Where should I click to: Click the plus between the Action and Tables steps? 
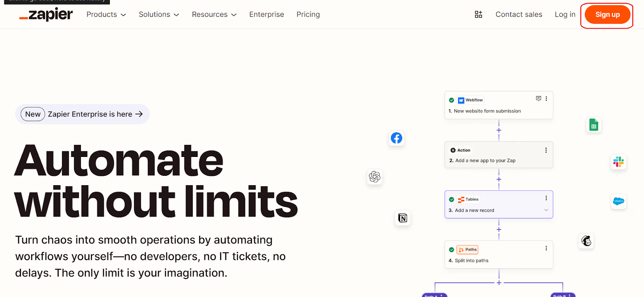pyautogui.click(x=499, y=179)
